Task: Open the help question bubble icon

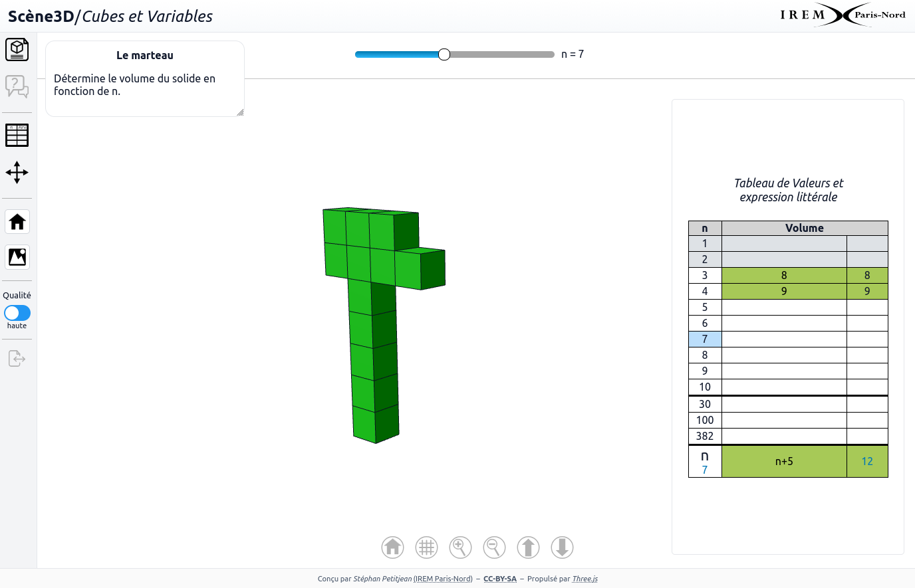Action: (17, 86)
